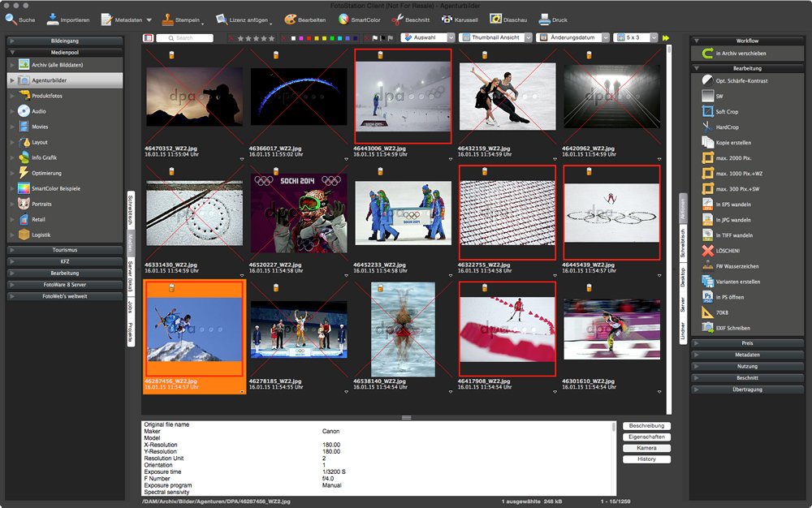Toggle the panel layout icon left of search

point(148,38)
